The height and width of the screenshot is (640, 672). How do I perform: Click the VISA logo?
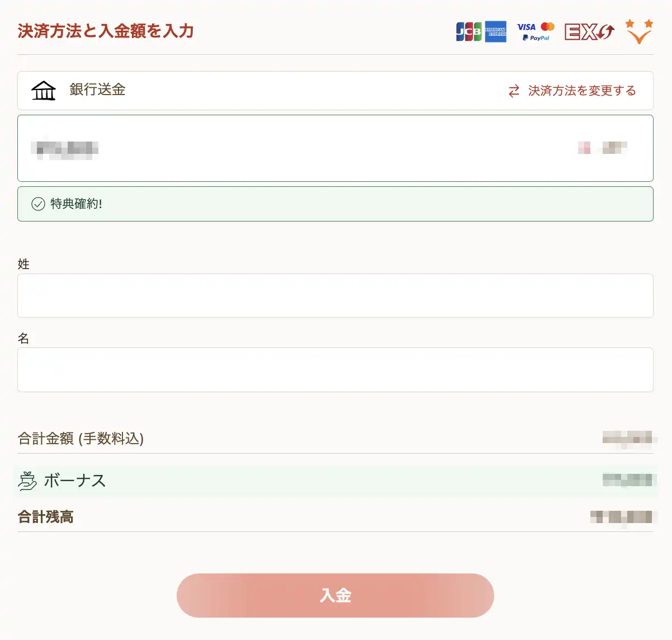coord(526,27)
